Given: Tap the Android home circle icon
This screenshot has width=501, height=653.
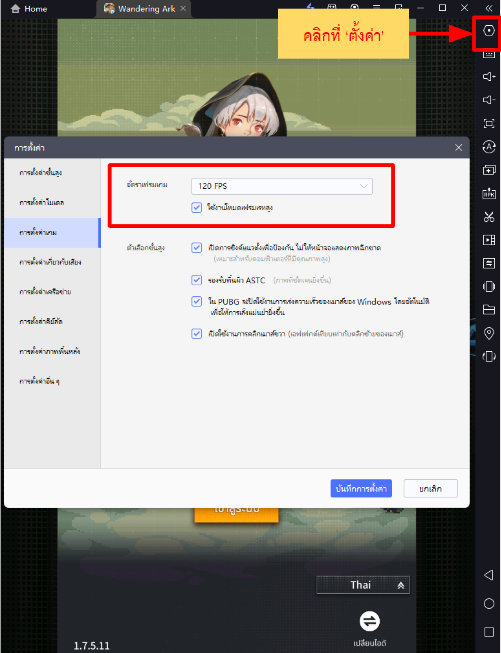Looking at the screenshot, I should (x=489, y=603).
